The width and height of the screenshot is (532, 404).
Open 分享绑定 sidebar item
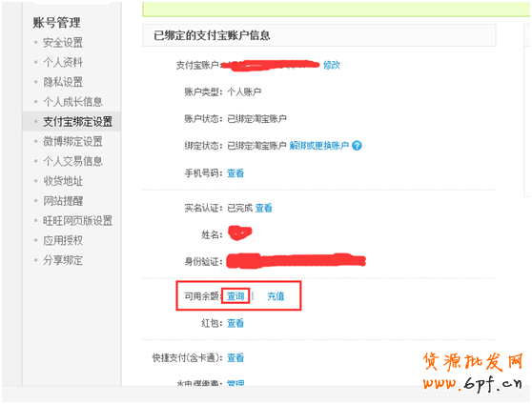[x=63, y=260]
